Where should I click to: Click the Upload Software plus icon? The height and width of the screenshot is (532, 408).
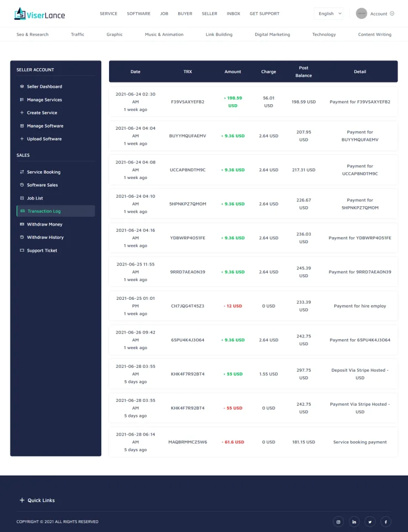[x=22, y=139]
